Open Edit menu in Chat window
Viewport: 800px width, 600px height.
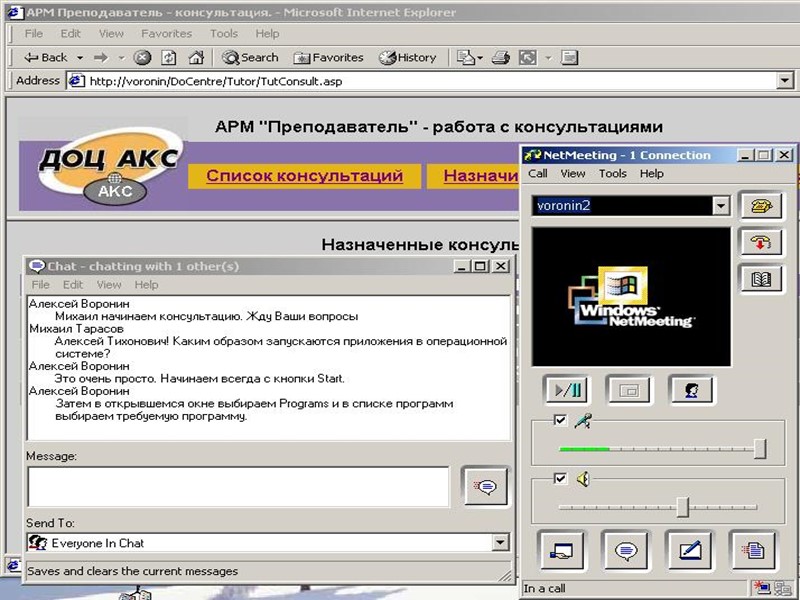[x=72, y=285]
